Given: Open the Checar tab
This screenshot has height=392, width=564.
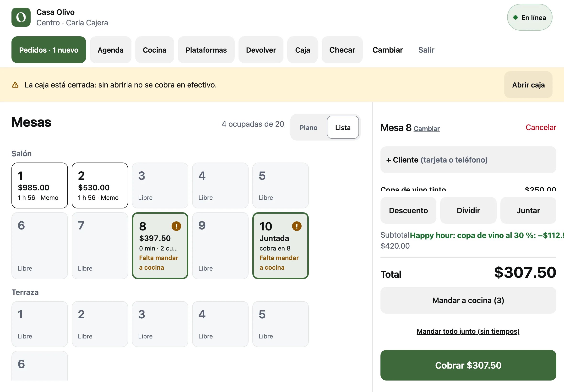Looking at the screenshot, I should point(342,50).
